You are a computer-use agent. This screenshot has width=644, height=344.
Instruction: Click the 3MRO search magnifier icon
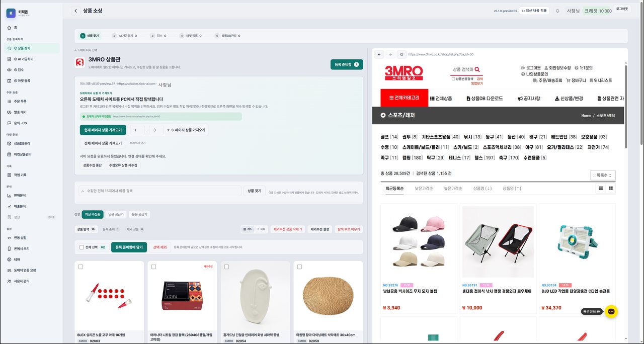477,69
